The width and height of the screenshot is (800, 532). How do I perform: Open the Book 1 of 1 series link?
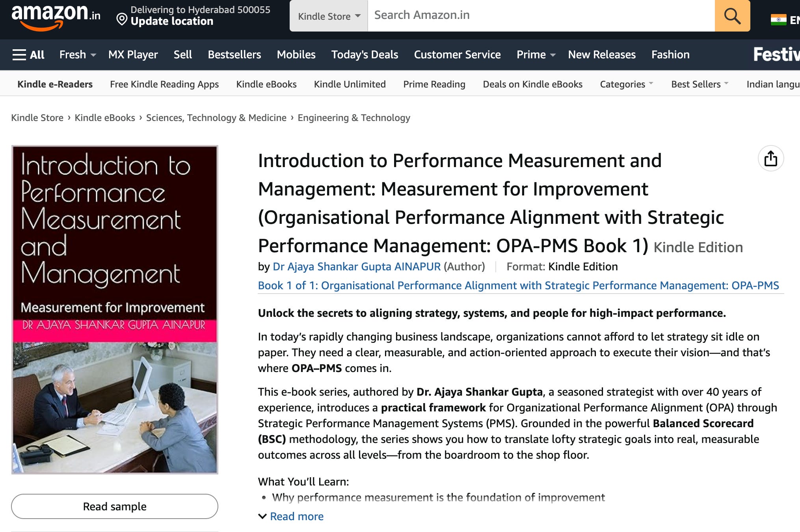coord(518,285)
